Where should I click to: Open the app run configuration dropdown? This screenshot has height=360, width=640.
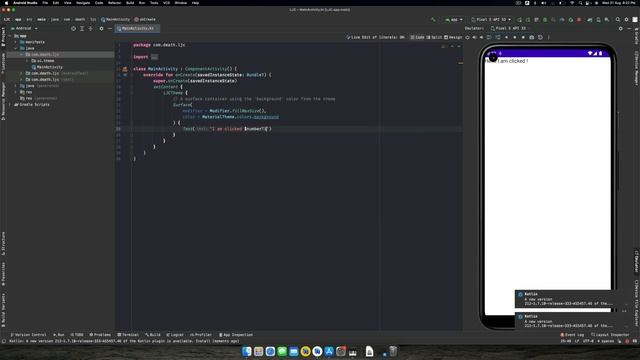coord(454,19)
